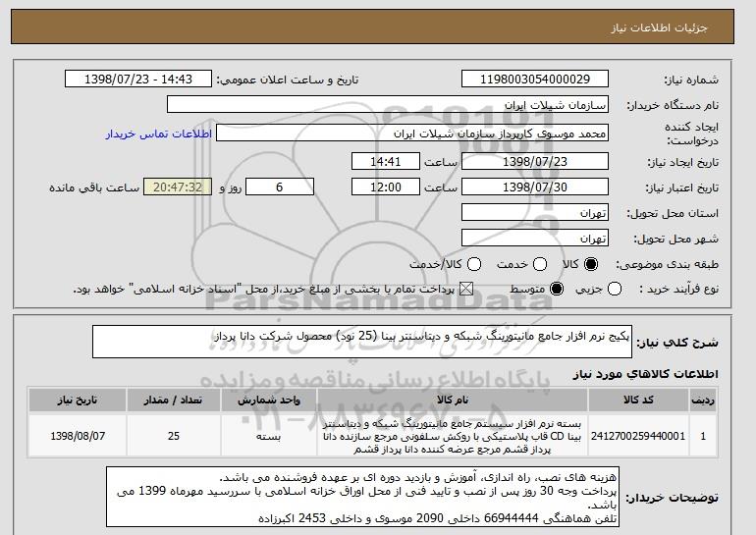Click the اطلاعات کالاهای مورد نیاز section heading

(646, 374)
